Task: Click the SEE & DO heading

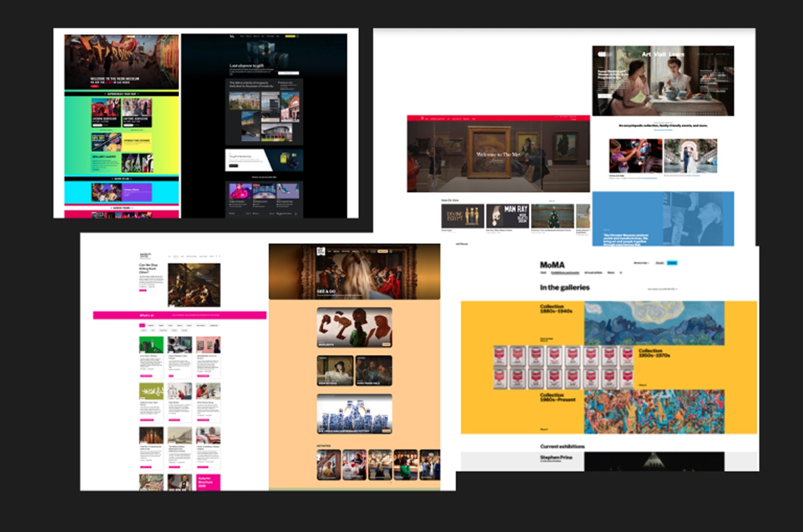Action: pos(326,291)
